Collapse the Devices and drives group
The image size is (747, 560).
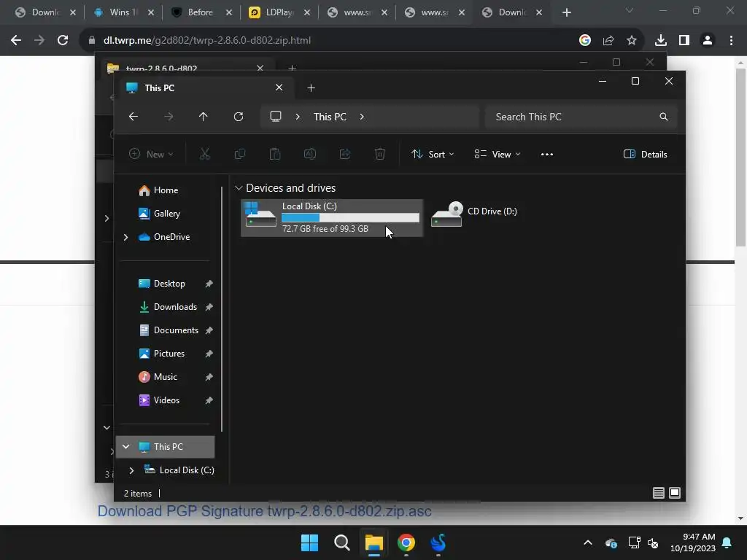point(239,188)
